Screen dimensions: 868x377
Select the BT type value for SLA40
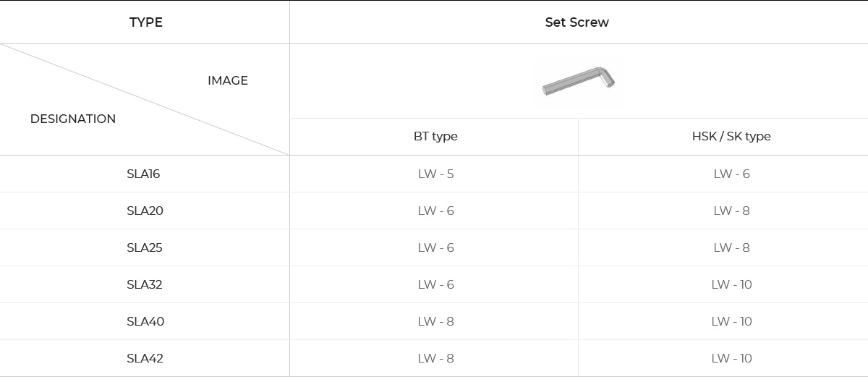coord(435,321)
